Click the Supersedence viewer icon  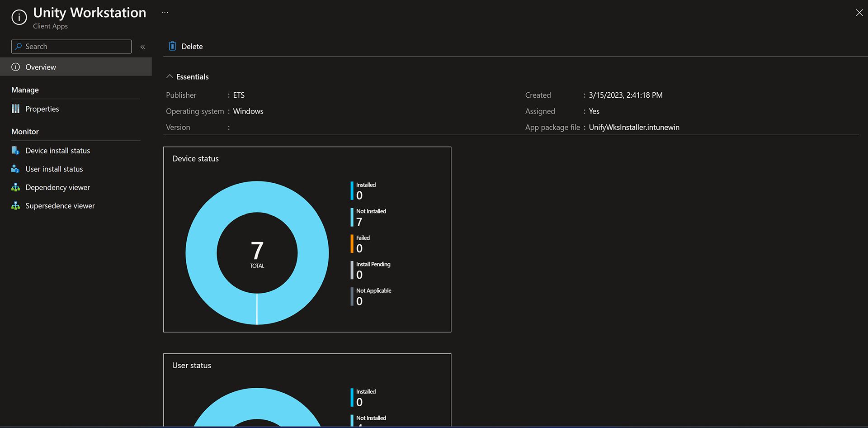pyautogui.click(x=15, y=206)
